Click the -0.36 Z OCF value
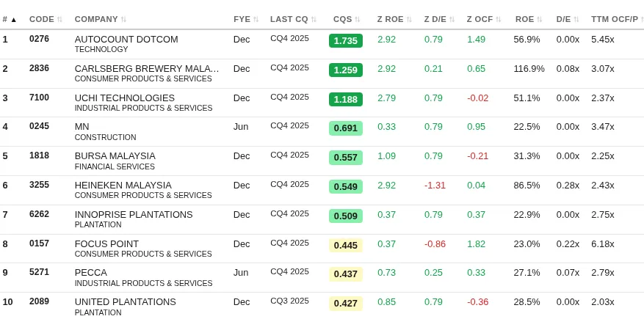This screenshot has width=644, height=319. coord(477,302)
